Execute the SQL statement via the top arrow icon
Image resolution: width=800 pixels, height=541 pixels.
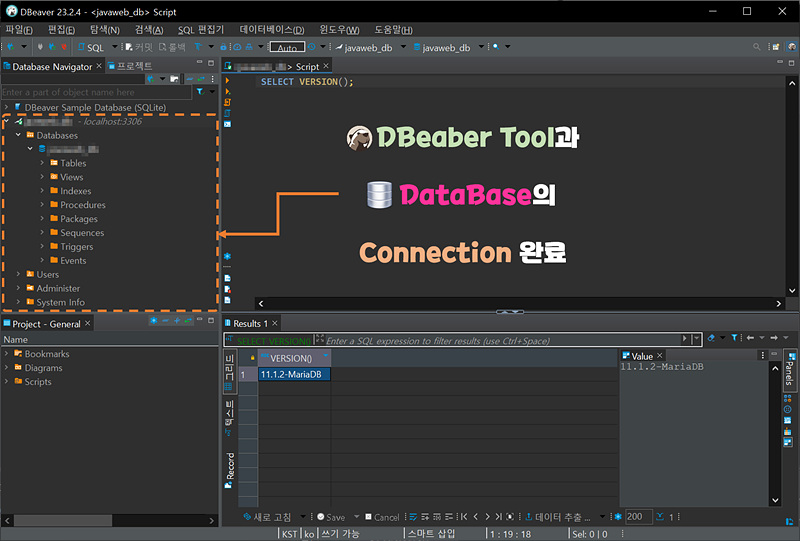coord(228,81)
